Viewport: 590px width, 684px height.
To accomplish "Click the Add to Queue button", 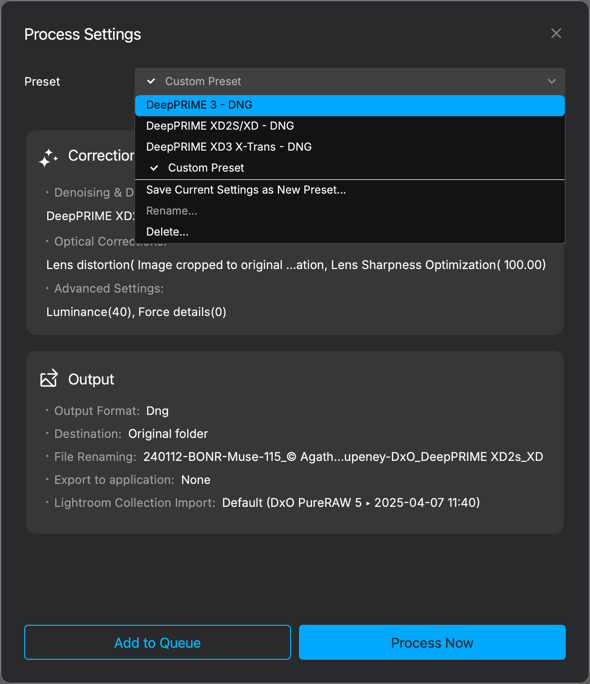I will pyautogui.click(x=157, y=643).
